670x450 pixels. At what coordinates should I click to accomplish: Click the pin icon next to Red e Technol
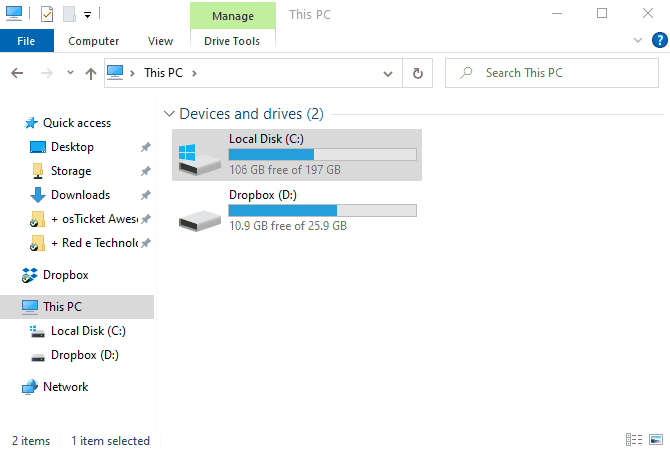point(146,243)
